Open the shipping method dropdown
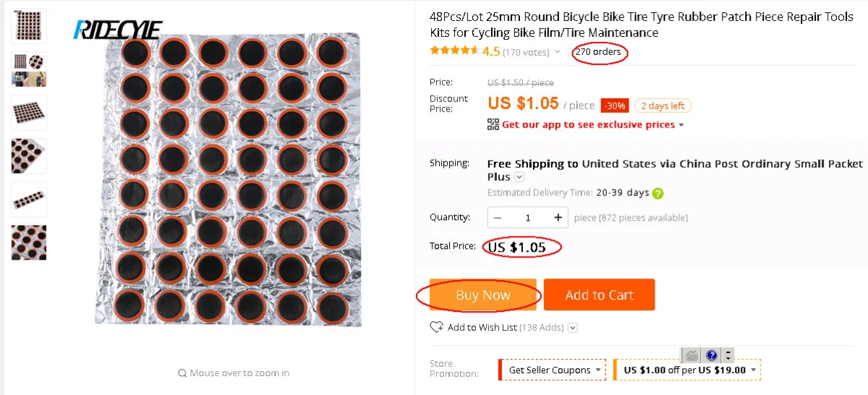The width and height of the screenshot is (868, 395). (519, 177)
